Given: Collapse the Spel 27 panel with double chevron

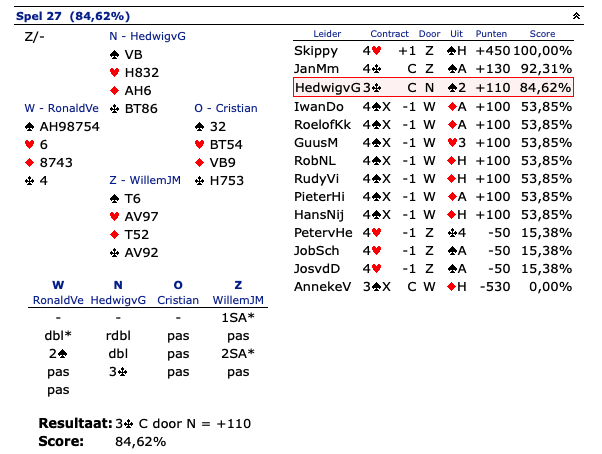Looking at the screenshot, I should (x=576, y=16).
